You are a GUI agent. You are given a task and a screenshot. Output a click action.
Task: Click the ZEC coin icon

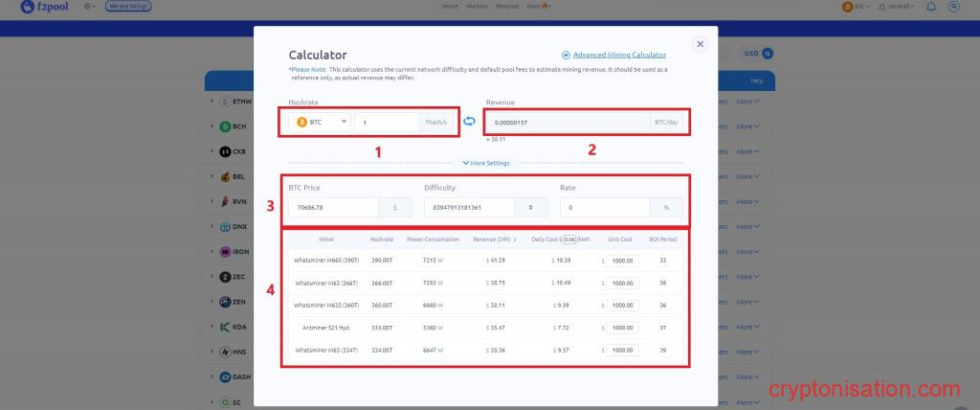click(x=226, y=277)
